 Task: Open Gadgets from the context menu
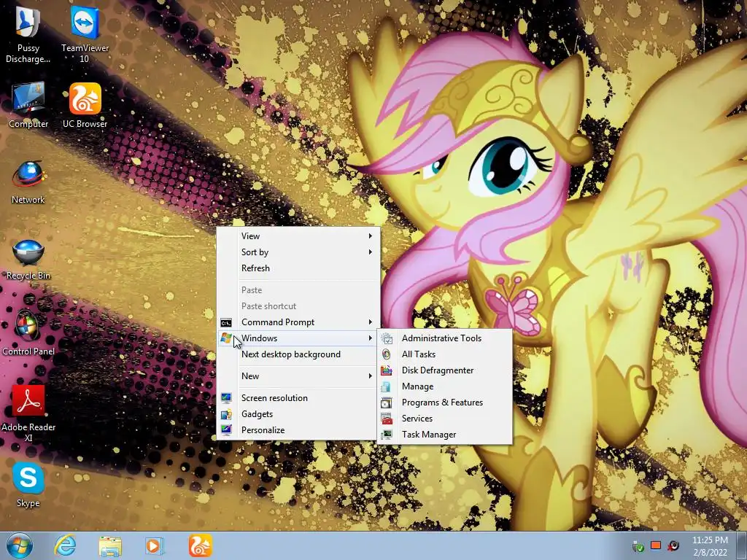click(298, 414)
